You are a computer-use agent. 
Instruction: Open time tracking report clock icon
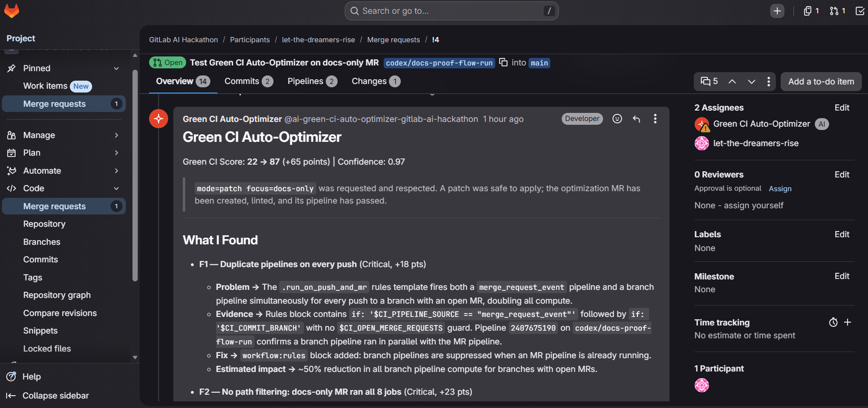[833, 323]
